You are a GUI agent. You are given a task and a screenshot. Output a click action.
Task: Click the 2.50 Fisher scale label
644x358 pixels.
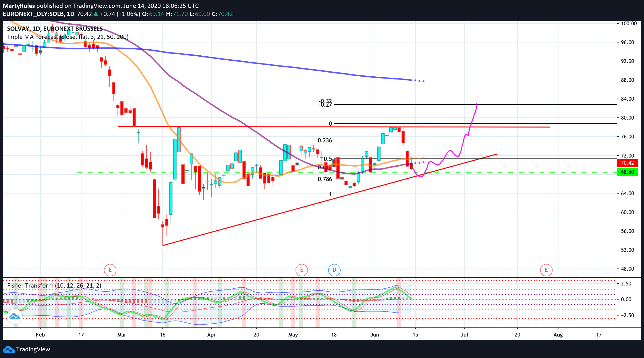626,284
